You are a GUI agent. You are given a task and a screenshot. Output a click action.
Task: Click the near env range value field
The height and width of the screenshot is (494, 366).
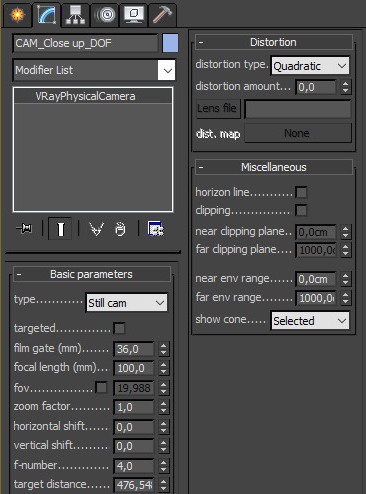coord(316,279)
